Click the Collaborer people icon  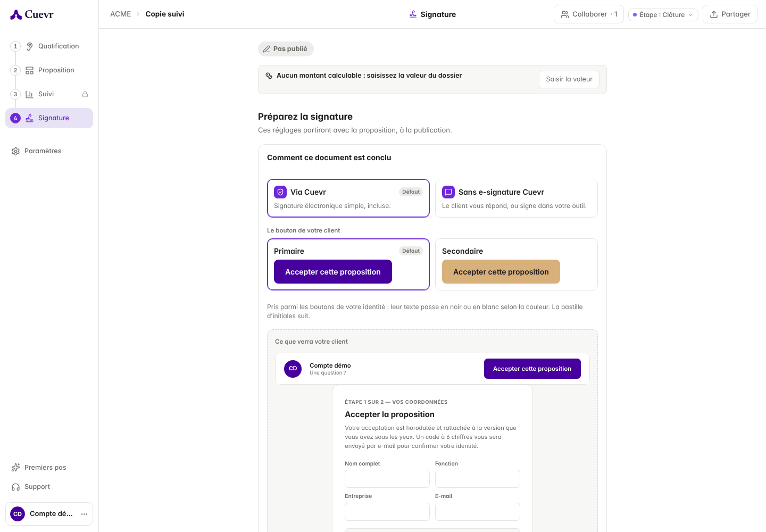coord(565,14)
